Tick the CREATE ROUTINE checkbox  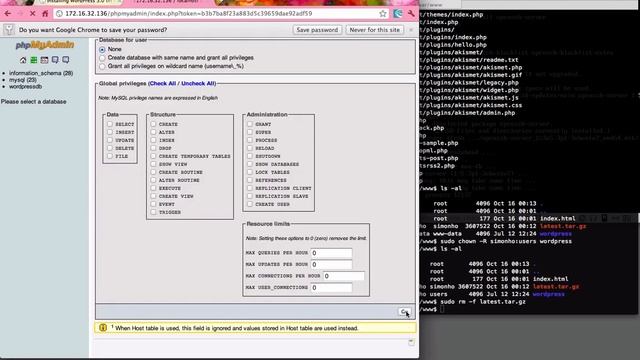[x=153, y=172]
